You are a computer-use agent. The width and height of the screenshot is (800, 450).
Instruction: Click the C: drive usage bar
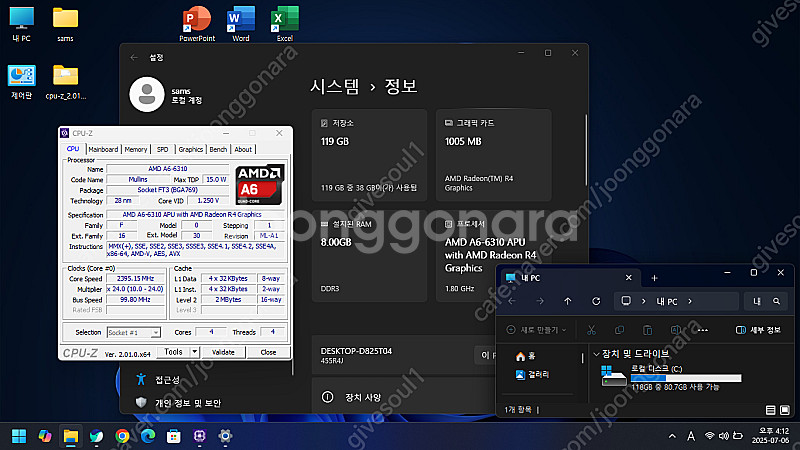(x=686, y=378)
